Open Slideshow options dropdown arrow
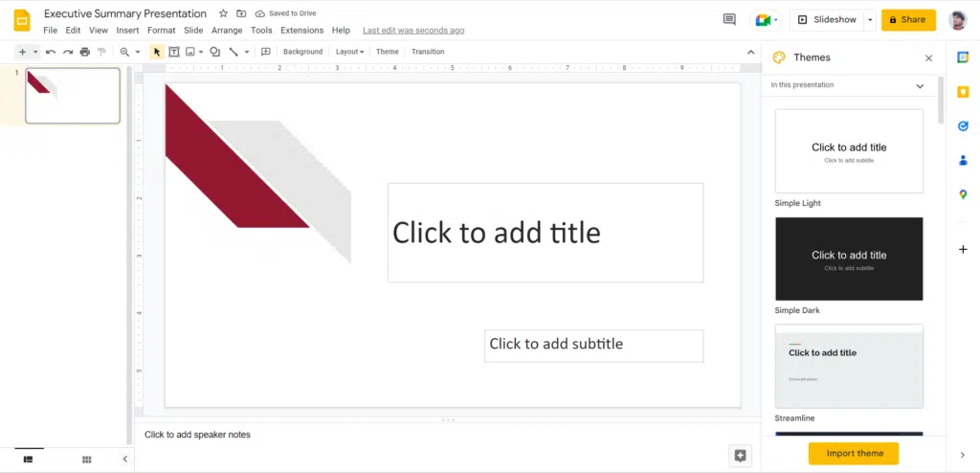 (x=869, y=19)
